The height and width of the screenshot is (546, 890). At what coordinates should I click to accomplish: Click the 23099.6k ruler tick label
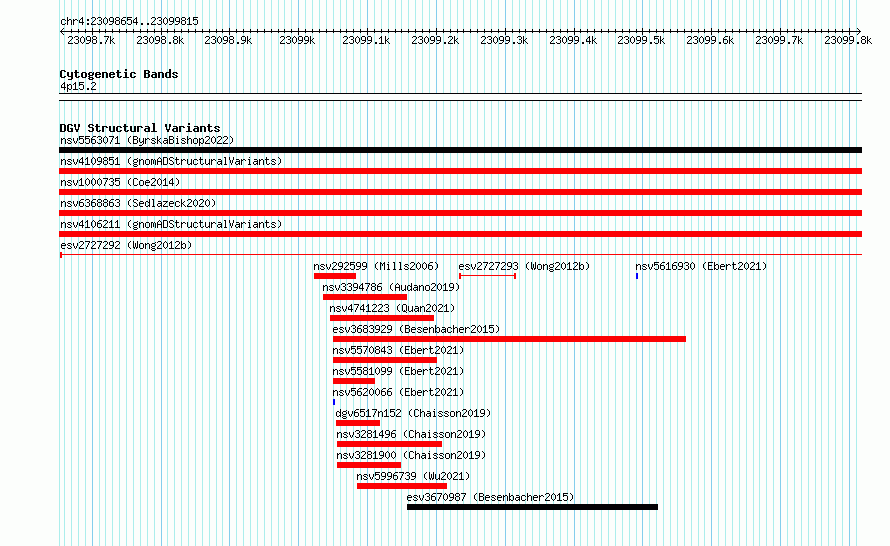710,40
